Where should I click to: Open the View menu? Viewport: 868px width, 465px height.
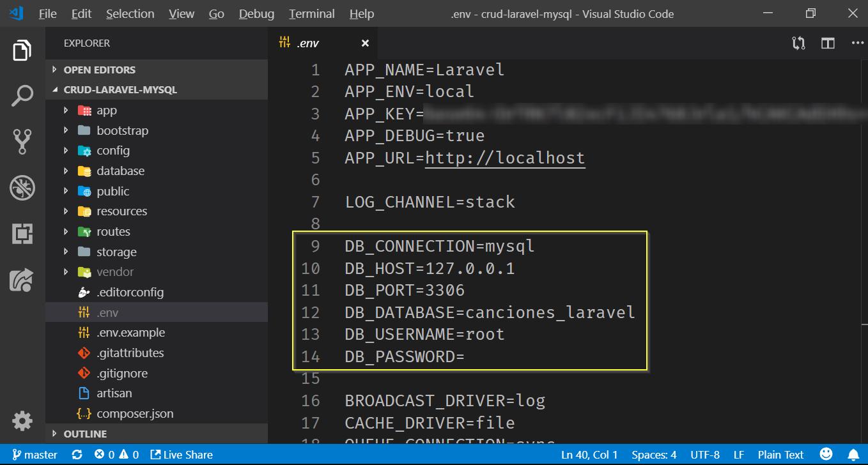(182, 13)
